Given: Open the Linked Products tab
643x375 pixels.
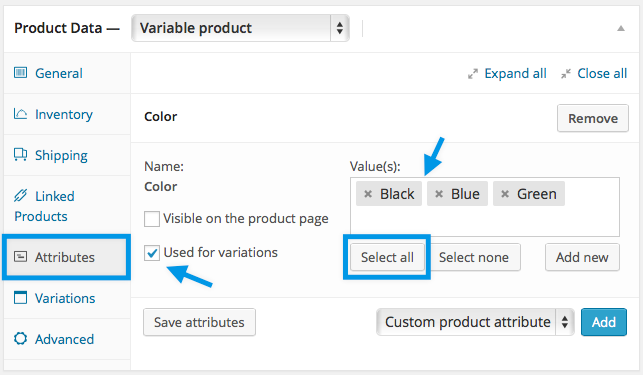Looking at the screenshot, I should pyautogui.click(x=67, y=206).
